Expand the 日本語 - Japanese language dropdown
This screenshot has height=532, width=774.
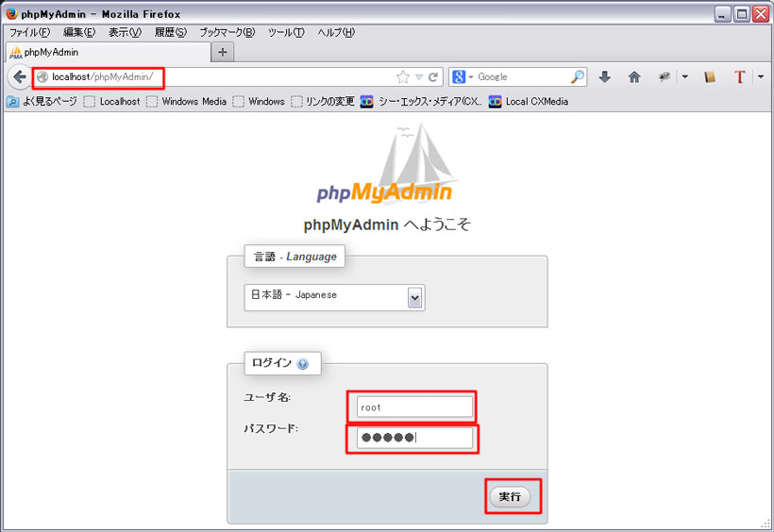(x=335, y=297)
